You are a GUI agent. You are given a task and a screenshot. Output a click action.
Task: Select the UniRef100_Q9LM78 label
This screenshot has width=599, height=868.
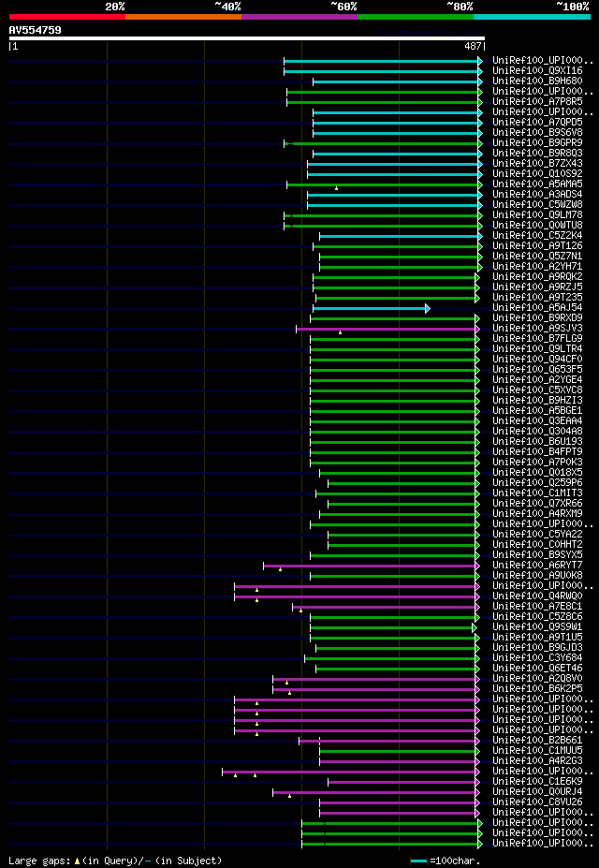[537, 214]
